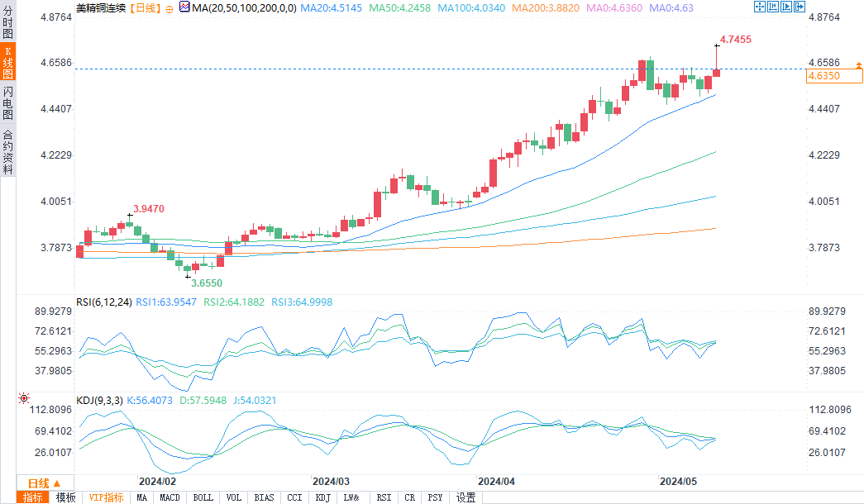The width and height of the screenshot is (864, 504).
Task: Toggle the KDJ indicator in bottom bar
Action: (322, 497)
